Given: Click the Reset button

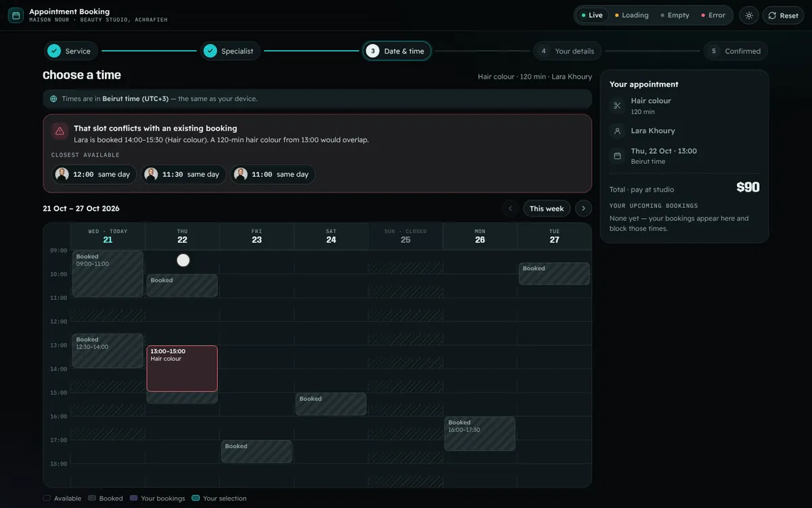Looking at the screenshot, I should (783, 16).
